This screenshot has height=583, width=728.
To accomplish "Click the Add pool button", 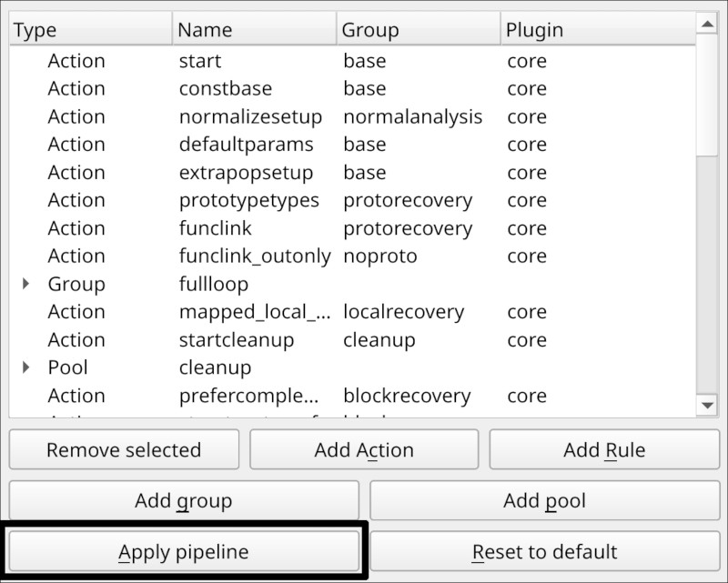I will tap(544, 500).
